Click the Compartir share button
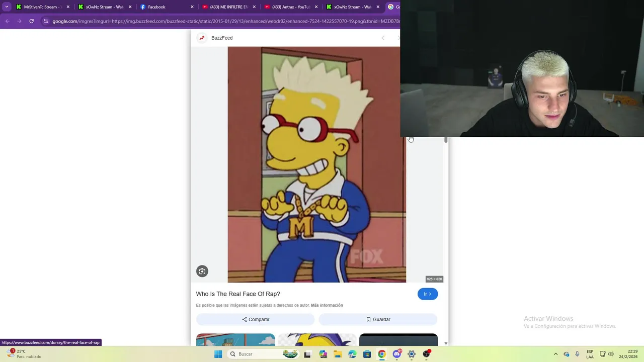Image resolution: width=644 pixels, height=362 pixels. [256, 319]
